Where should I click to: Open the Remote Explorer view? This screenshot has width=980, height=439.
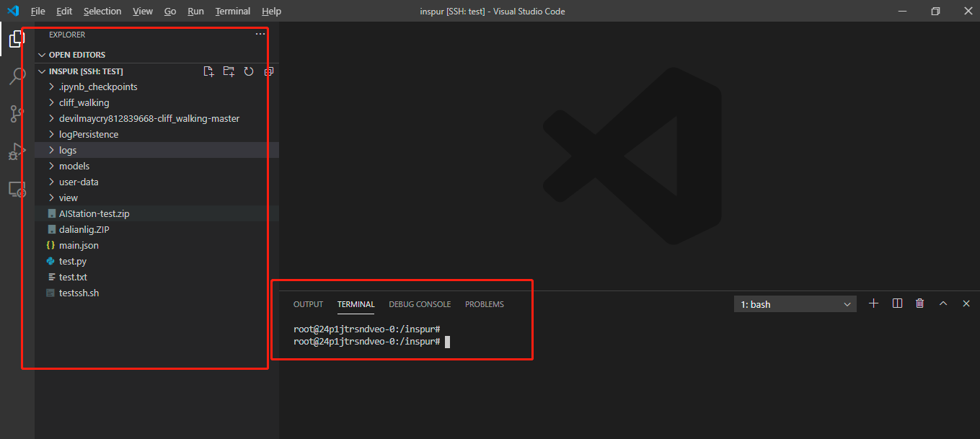coord(17,190)
